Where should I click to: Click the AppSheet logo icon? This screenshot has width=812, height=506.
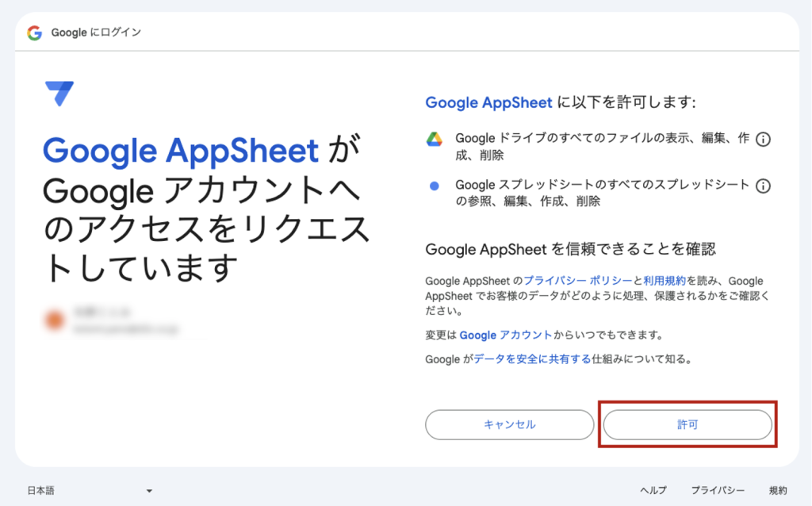[59, 94]
